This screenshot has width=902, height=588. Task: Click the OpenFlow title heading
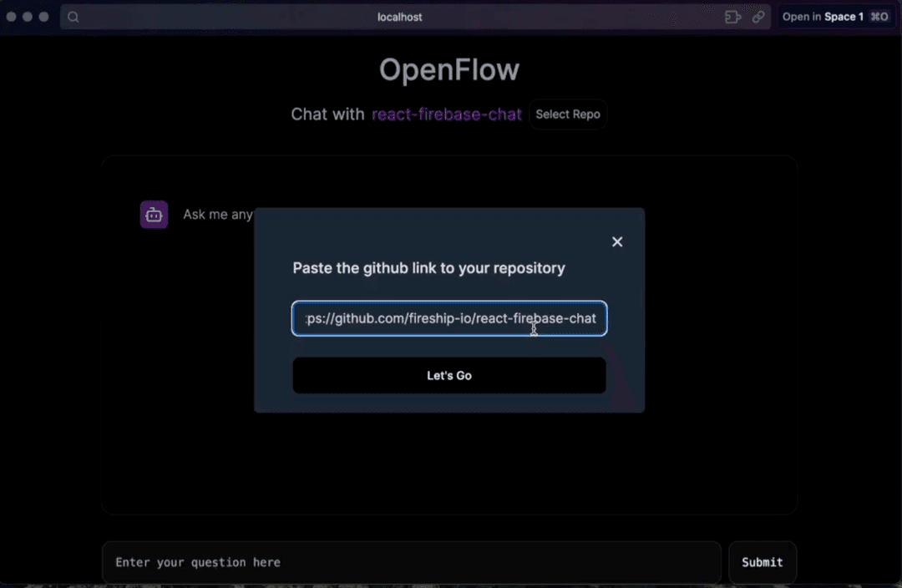[449, 69]
